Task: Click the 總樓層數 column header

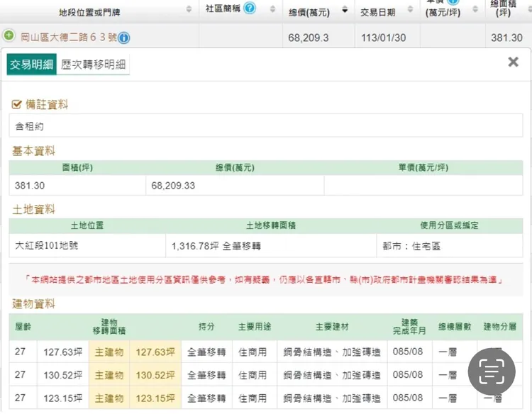Action: [455, 327]
